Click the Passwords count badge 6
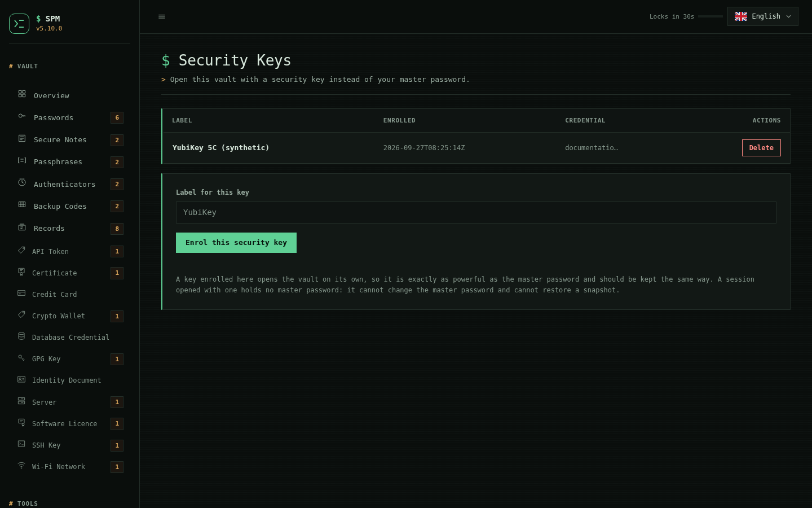The height and width of the screenshot is (508, 812). click(x=117, y=117)
